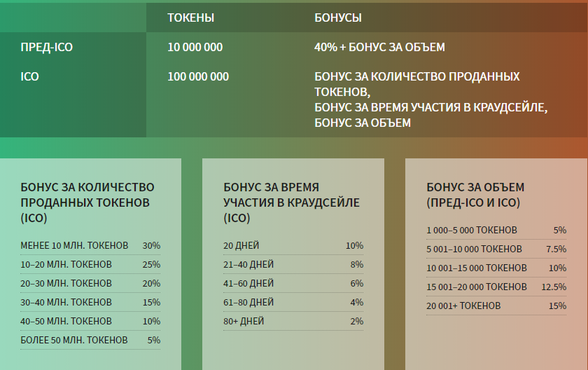Viewport: 588px width, 370px height.
Task: Click the 25% bonus value
Action: (151, 265)
